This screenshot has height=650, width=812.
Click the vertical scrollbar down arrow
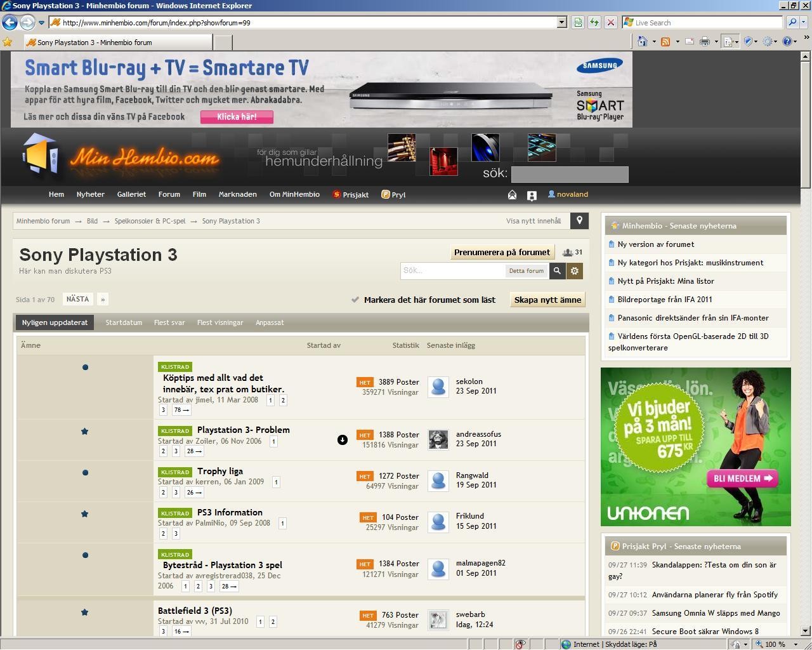[806, 631]
